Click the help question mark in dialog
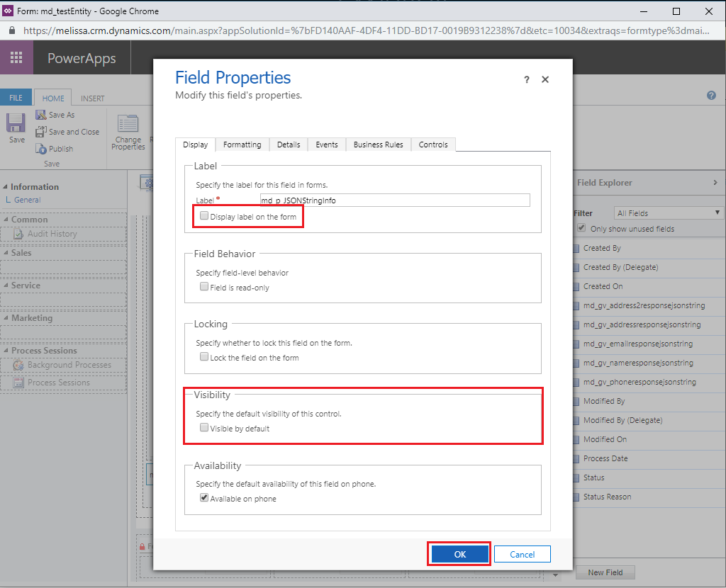 click(x=527, y=79)
